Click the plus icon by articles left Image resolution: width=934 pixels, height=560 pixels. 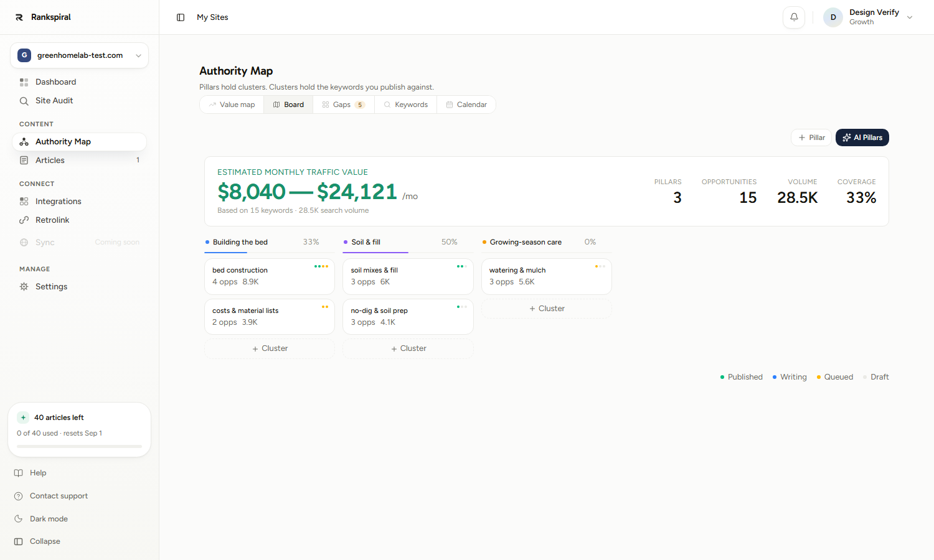23,418
